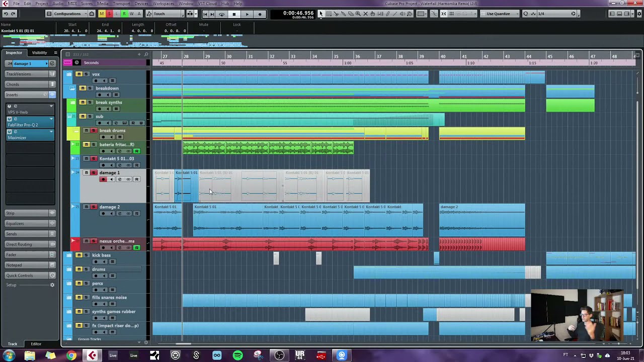Image resolution: width=644 pixels, height=362 pixels.
Task: Expand the Sends inspector section
Action: (x=30, y=234)
